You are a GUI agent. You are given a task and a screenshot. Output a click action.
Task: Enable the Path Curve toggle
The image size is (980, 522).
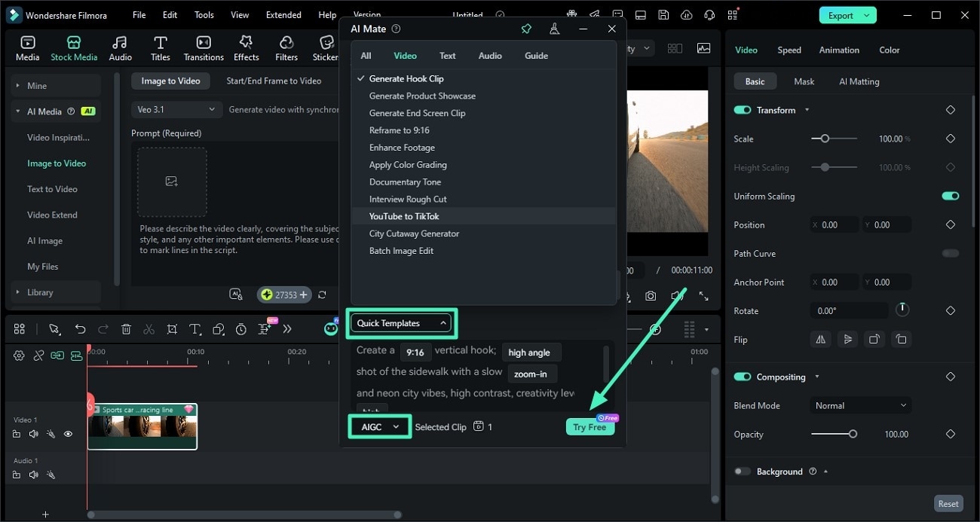[x=950, y=253]
